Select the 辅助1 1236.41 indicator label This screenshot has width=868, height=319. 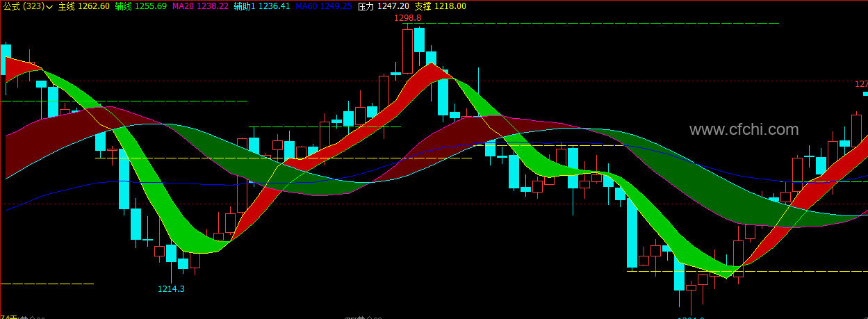[262, 6]
